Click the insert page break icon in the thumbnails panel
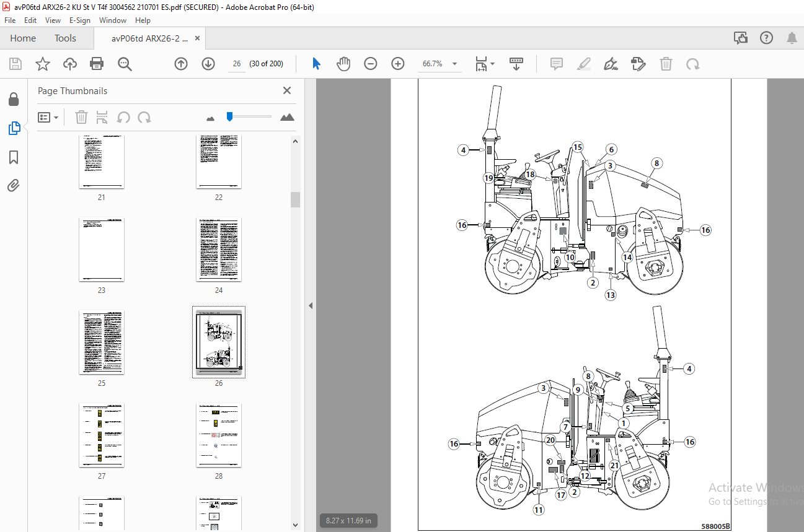The height and width of the screenshot is (532, 804). 102,117
